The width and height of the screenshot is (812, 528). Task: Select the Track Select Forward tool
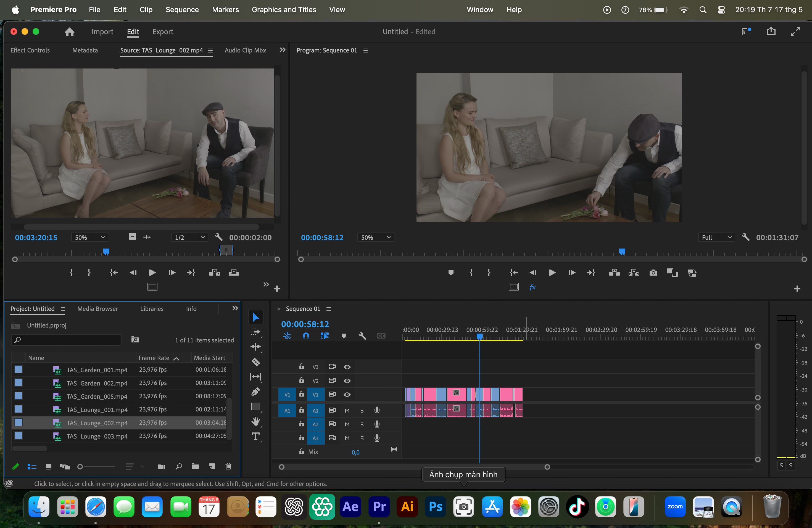click(x=255, y=332)
